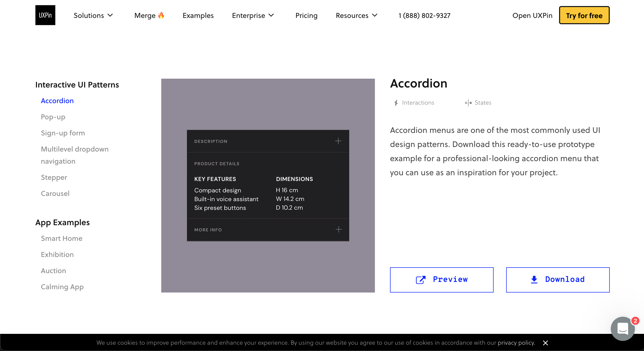This screenshot has height=351, width=644.
Task: Open the privacy policy link
Action: (x=516, y=343)
